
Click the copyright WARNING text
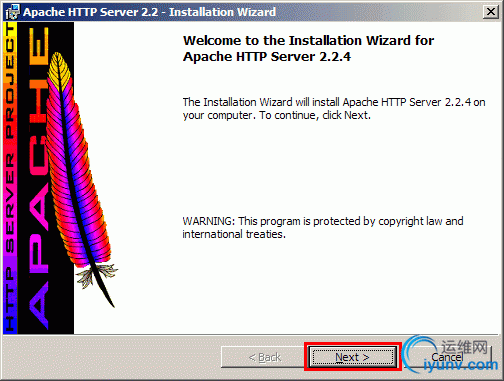pyautogui.click(x=323, y=227)
